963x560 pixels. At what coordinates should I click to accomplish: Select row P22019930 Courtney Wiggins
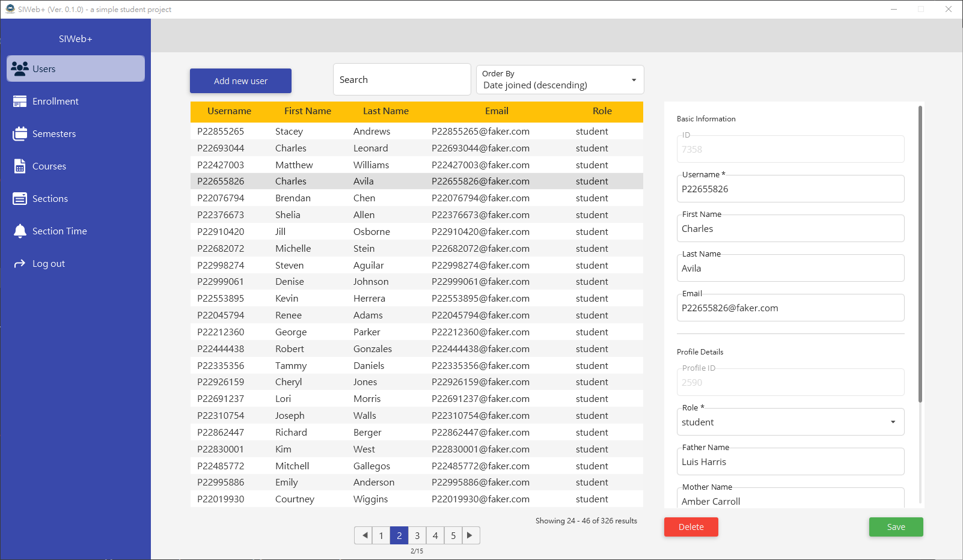point(417,499)
